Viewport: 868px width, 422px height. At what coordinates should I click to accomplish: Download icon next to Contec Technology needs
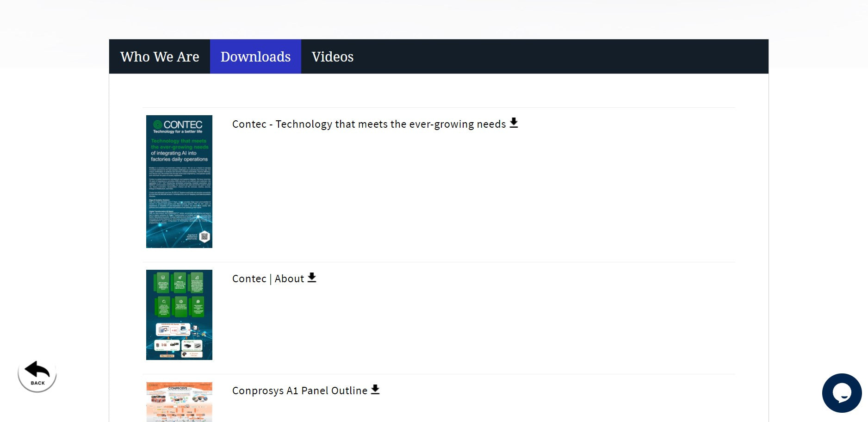514,123
